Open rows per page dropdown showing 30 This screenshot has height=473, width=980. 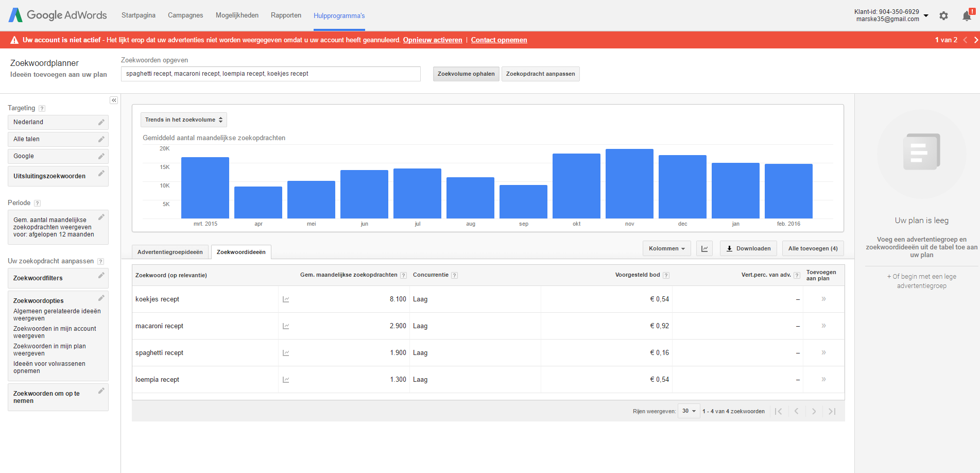[x=689, y=411]
